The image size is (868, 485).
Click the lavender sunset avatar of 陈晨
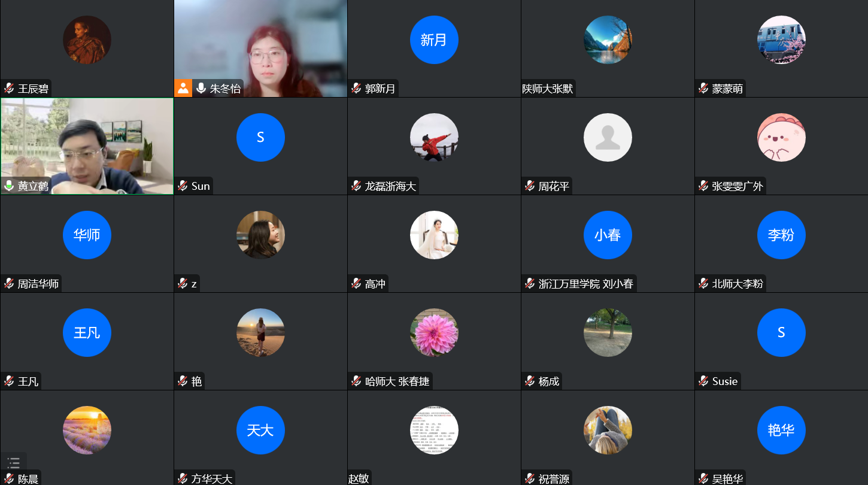tap(87, 430)
